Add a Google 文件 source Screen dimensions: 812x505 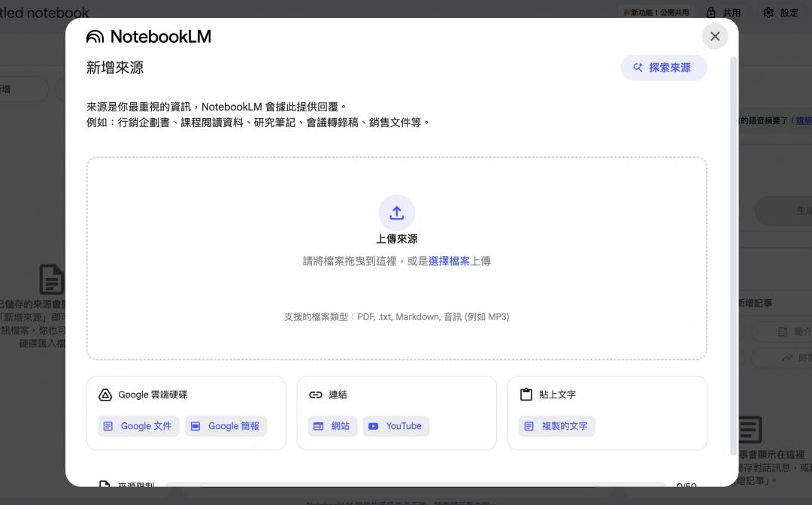coord(138,426)
